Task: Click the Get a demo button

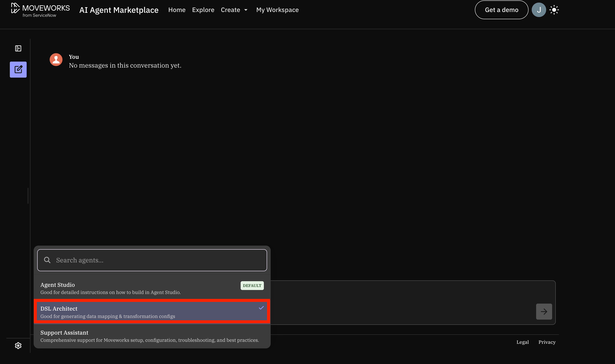Action: (x=501, y=10)
